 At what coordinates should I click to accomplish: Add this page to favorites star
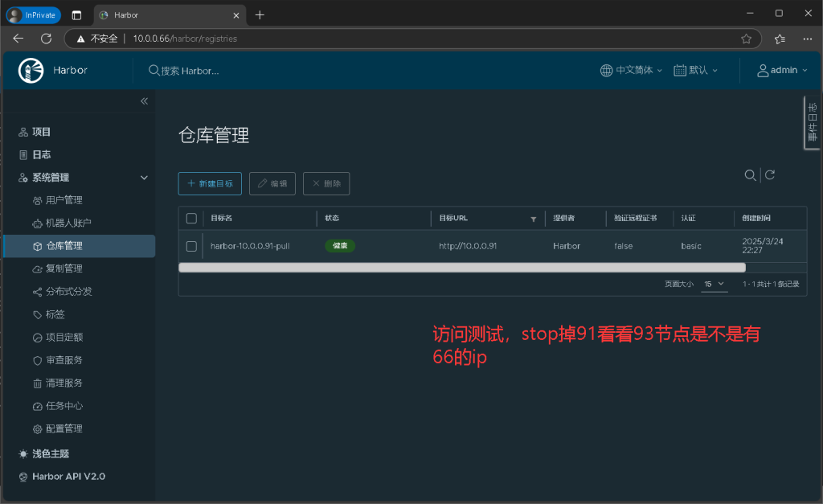tap(746, 39)
